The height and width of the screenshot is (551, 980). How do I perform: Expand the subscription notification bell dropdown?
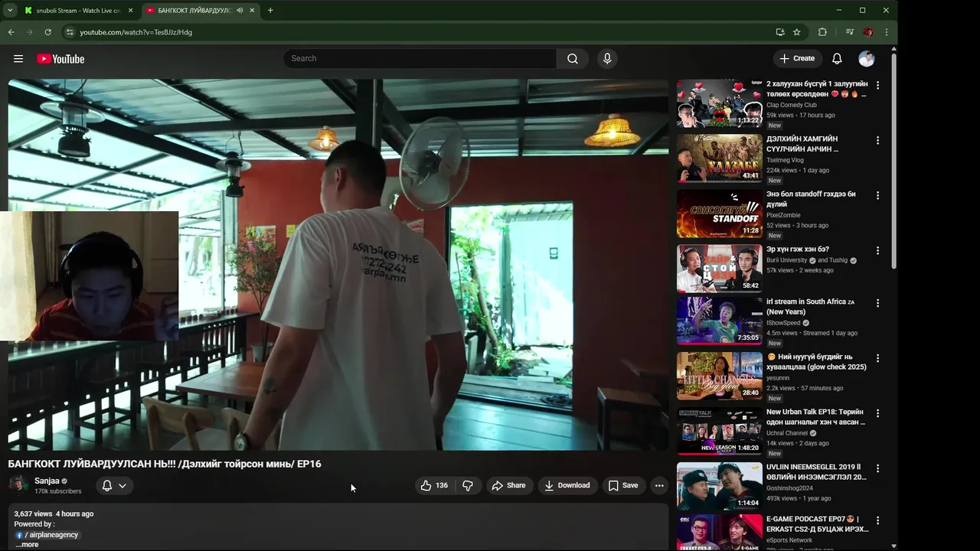(114, 485)
